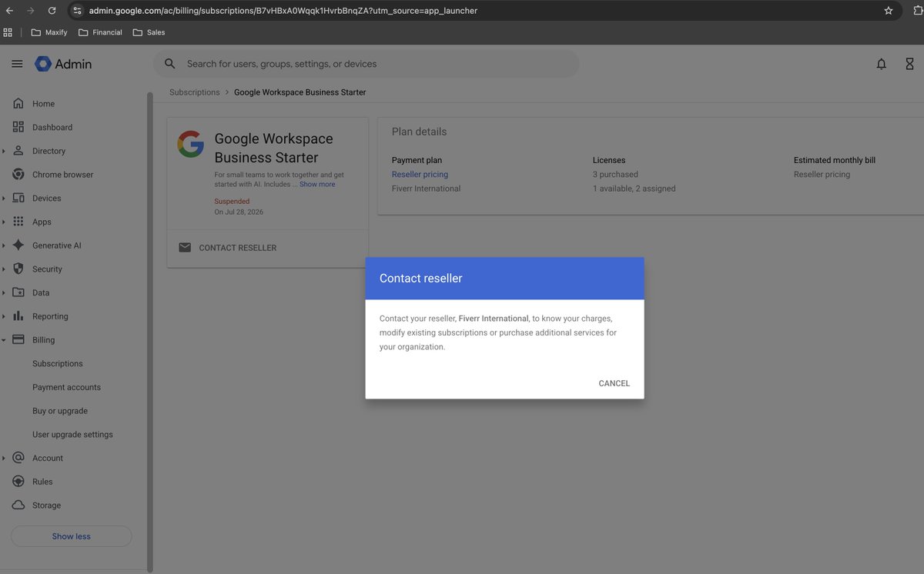Viewport: 924px width, 574px height.
Task: Expand the Reporting section arrow
Action: (4, 316)
